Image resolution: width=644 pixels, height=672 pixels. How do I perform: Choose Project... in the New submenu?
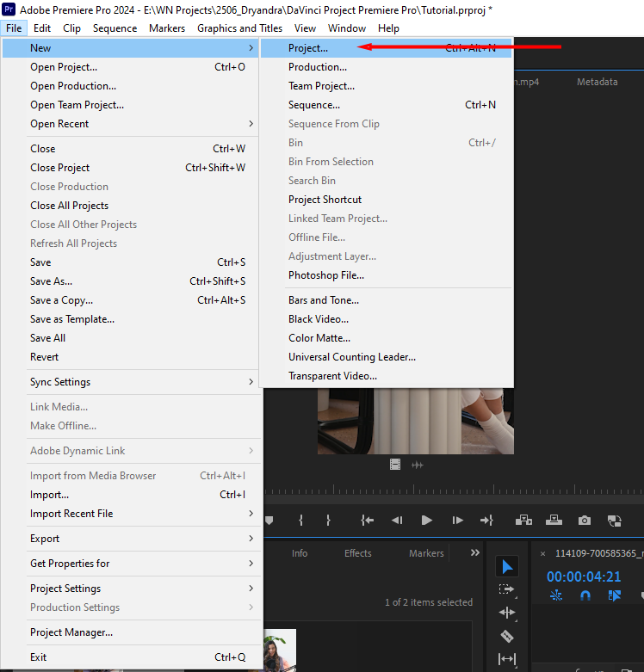[308, 48]
